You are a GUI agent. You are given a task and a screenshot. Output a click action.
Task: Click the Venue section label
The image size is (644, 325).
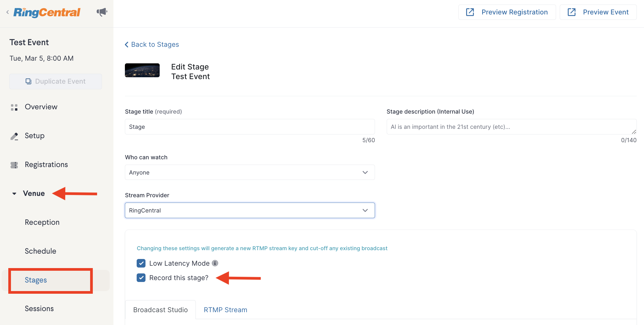point(34,194)
